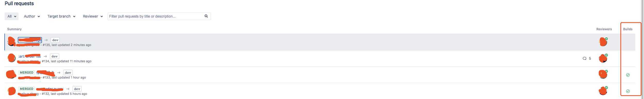Image resolution: width=644 pixels, height=99 pixels.
Task: Click the dev branch tag on PR #133
Action: (x=68, y=73)
